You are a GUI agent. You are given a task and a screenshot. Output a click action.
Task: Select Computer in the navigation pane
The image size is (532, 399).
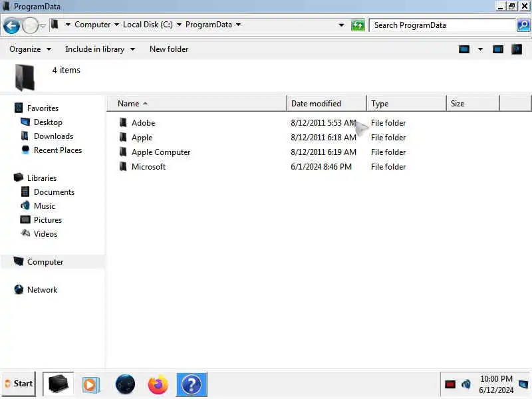(45, 262)
